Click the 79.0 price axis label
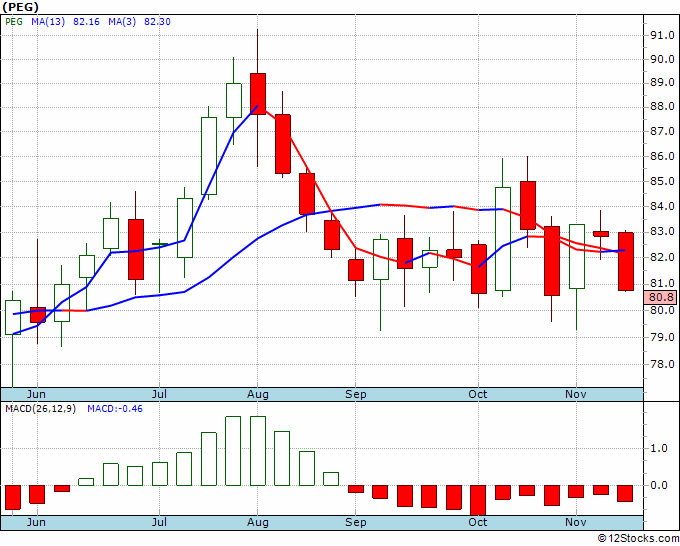The width and height of the screenshot is (680, 546). pyautogui.click(x=662, y=337)
